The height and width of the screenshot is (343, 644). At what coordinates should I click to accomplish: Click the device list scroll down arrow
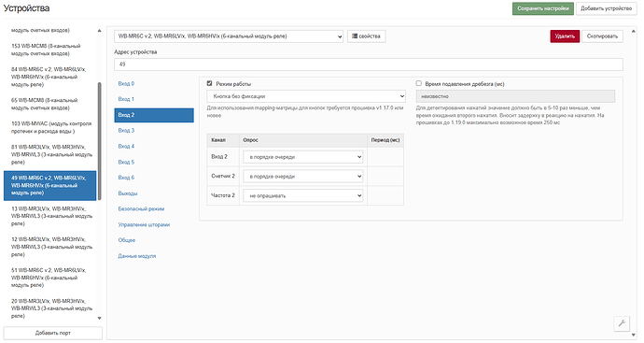[99, 319]
